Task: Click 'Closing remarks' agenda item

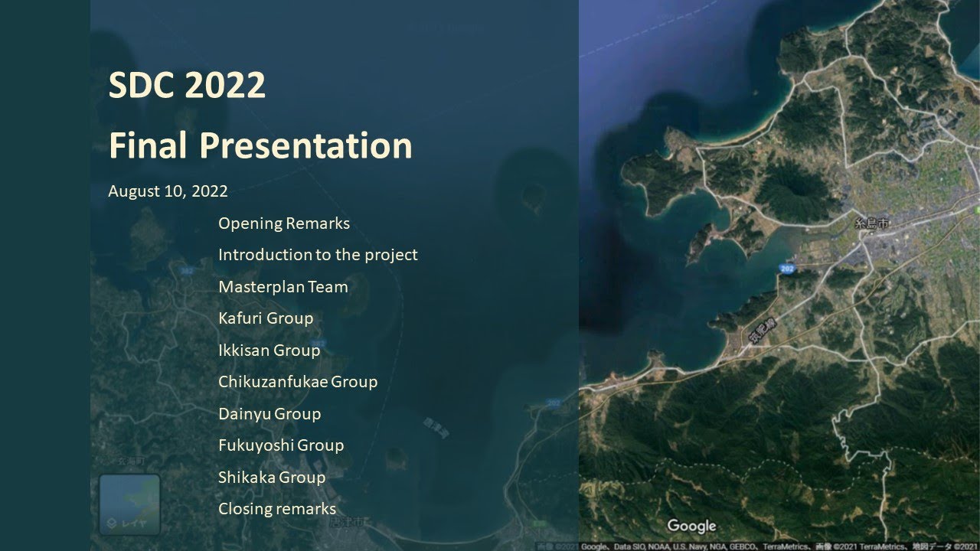Action: 277,509
